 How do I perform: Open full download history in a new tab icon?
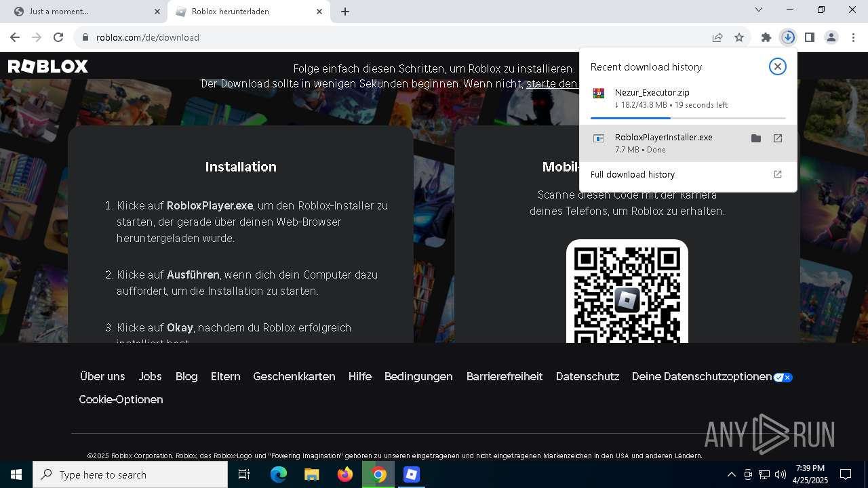tap(778, 174)
